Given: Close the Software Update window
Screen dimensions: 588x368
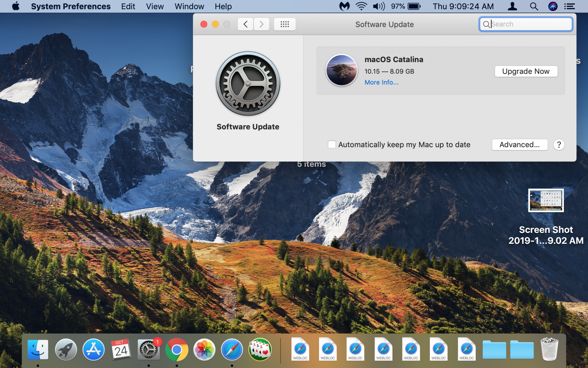Looking at the screenshot, I should pyautogui.click(x=204, y=24).
